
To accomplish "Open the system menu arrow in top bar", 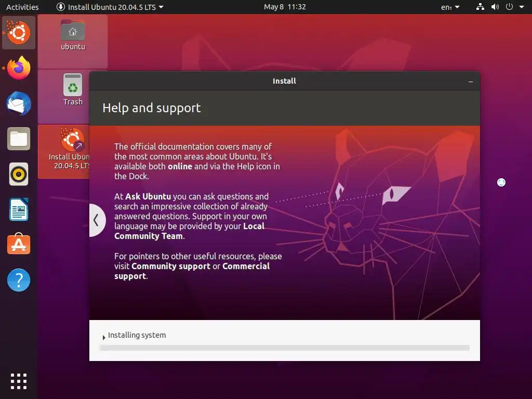I will click(x=522, y=7).
